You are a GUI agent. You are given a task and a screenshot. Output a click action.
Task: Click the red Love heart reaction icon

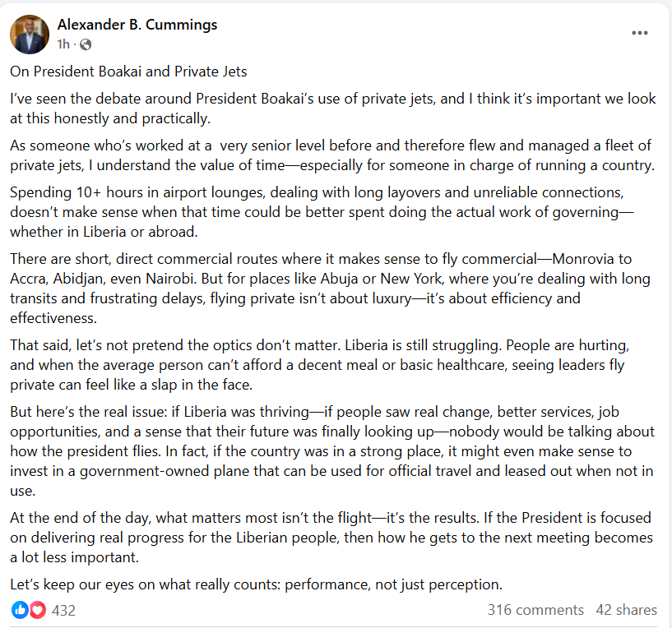pyautogui.click(x=38, y=610)
